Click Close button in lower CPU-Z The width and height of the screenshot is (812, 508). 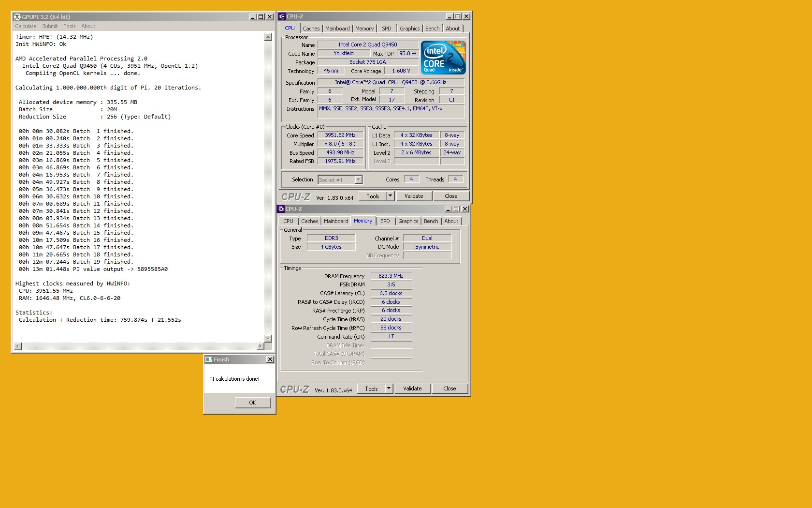pyautogui.click(x=449, y=388)
